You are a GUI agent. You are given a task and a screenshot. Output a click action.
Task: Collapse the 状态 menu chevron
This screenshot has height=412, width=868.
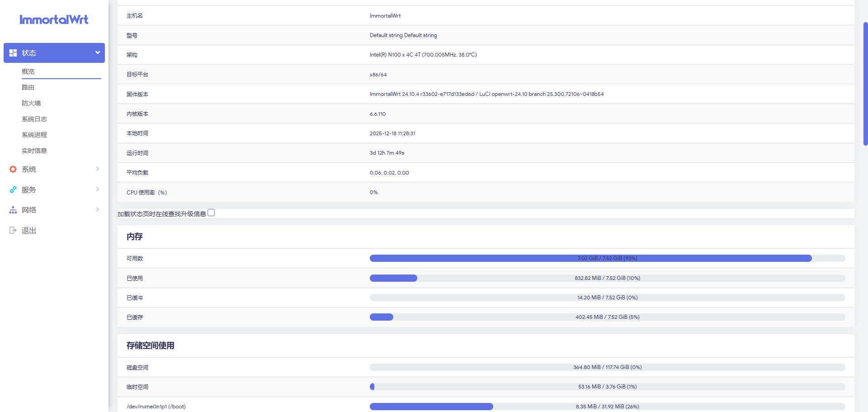coord(98,52)
